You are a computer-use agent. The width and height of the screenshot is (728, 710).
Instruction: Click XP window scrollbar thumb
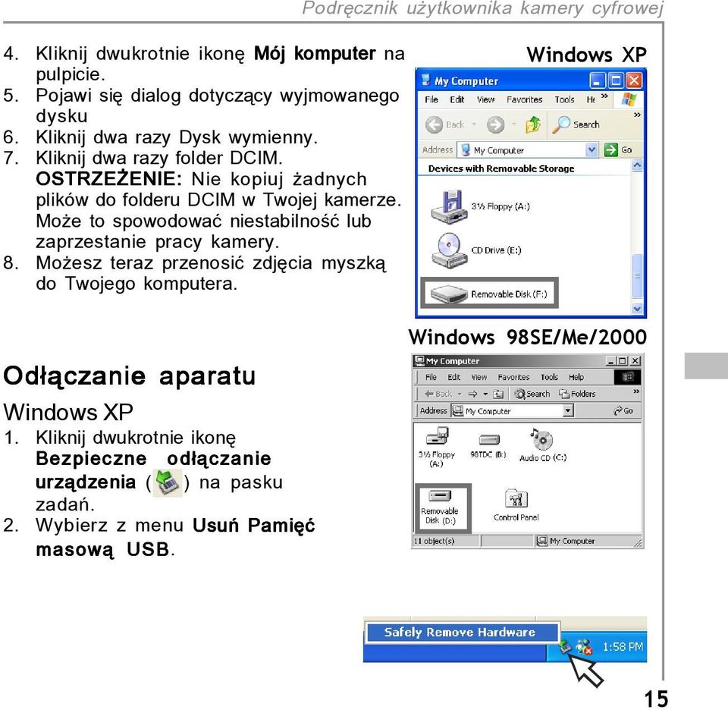pyautogui.click(x=638, y=276)
